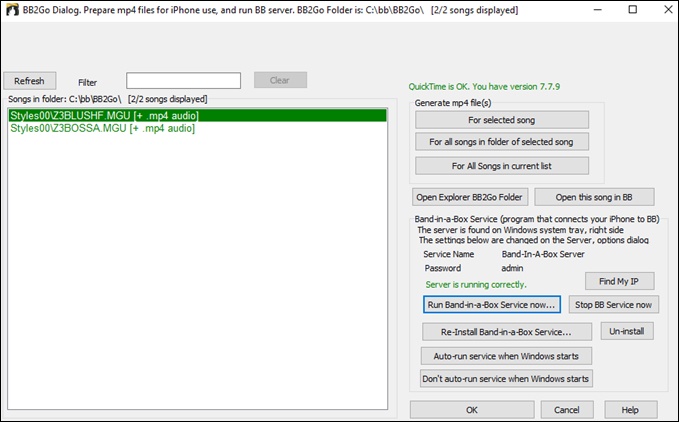Click the 'QuickTime is OK' version text

pyautogui.click(x=484, y=87)
